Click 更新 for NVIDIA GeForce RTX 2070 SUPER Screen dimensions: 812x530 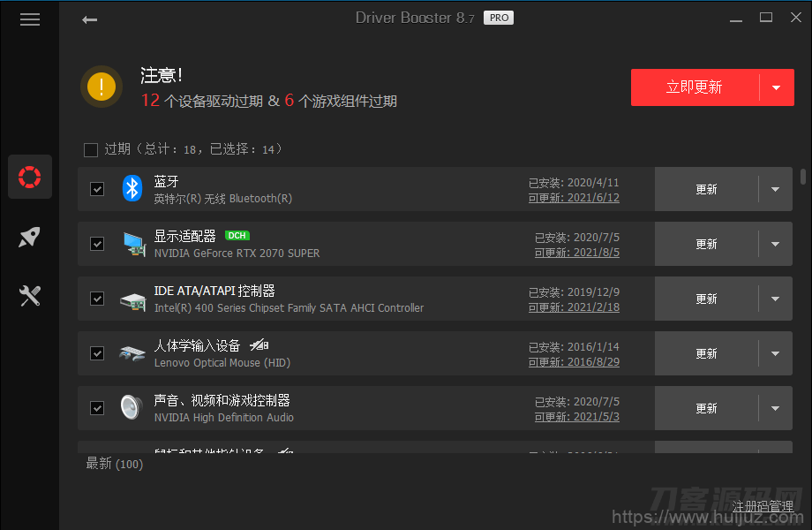706,244
